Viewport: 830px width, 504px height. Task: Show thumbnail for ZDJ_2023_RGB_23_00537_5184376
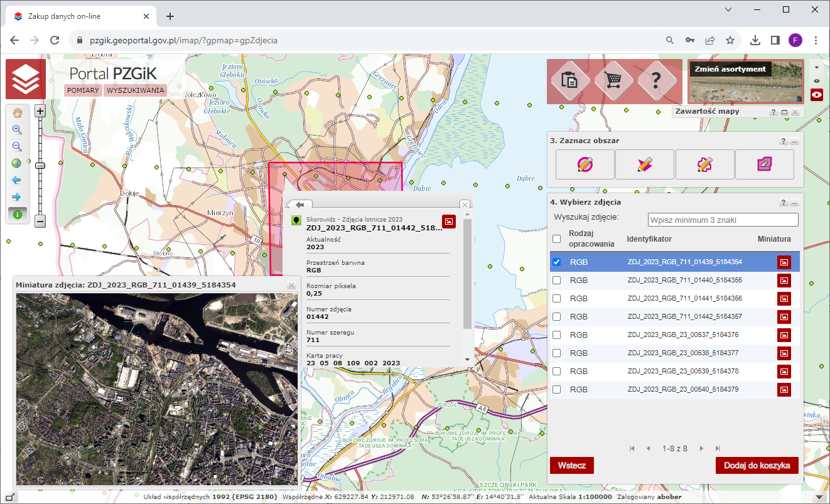point(784,335)
